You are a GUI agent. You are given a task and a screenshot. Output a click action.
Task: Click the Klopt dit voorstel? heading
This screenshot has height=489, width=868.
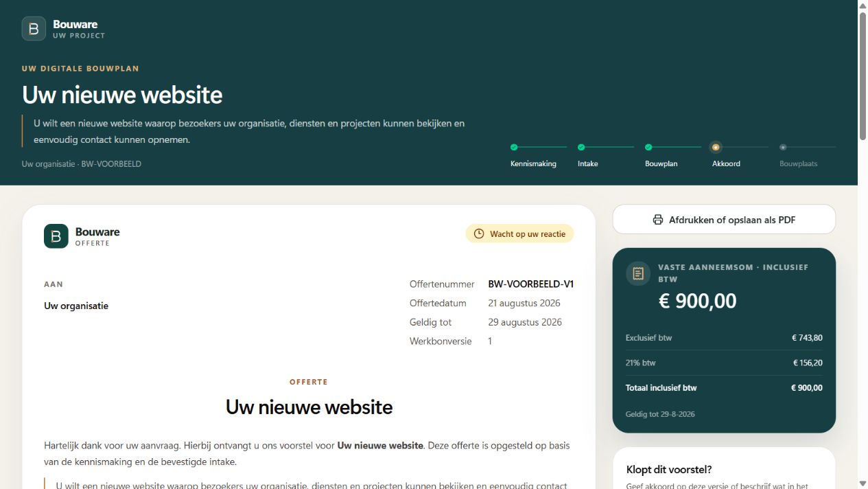point(669,470)
